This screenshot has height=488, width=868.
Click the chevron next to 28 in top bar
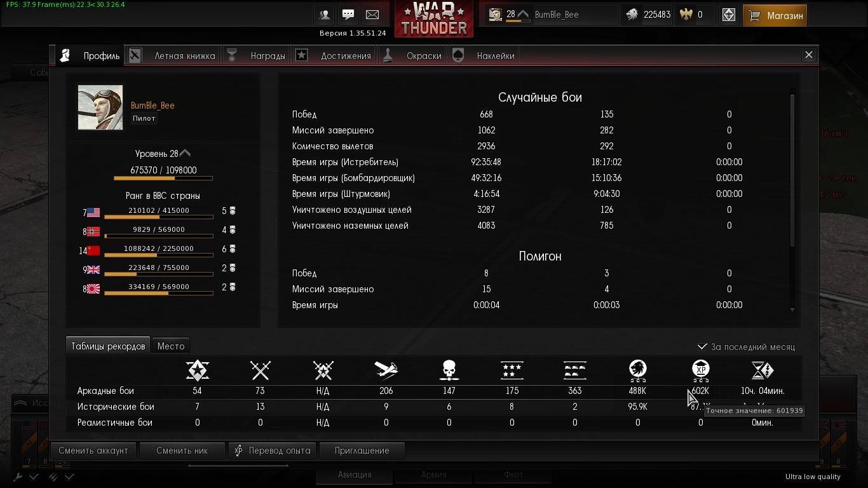[523, 14]
